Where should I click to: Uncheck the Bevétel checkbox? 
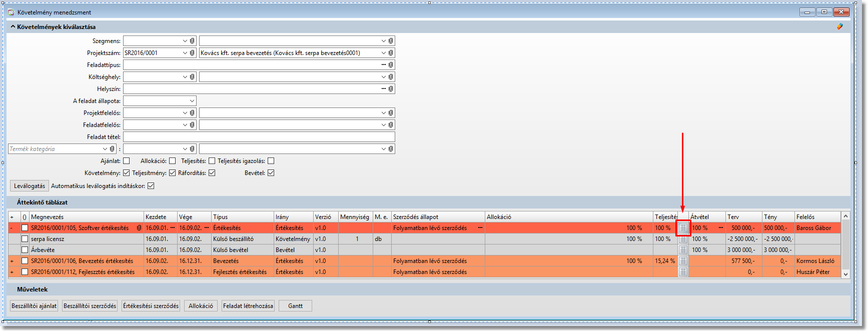(x=271, y=173)
